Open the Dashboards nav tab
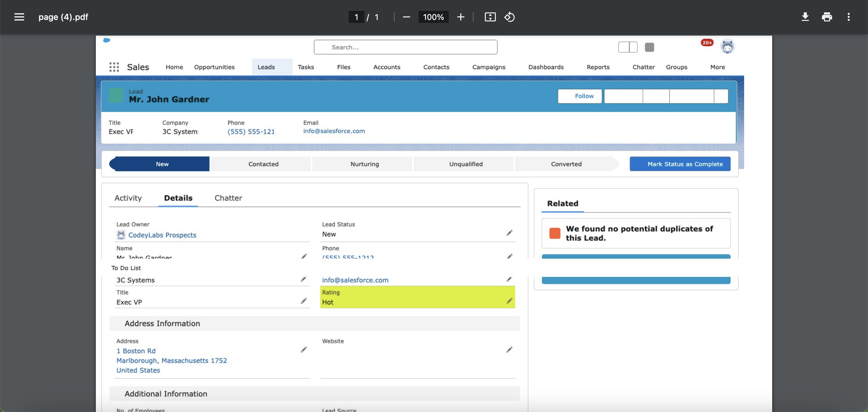This screenshot has width=868, height=412. (546, 67)
